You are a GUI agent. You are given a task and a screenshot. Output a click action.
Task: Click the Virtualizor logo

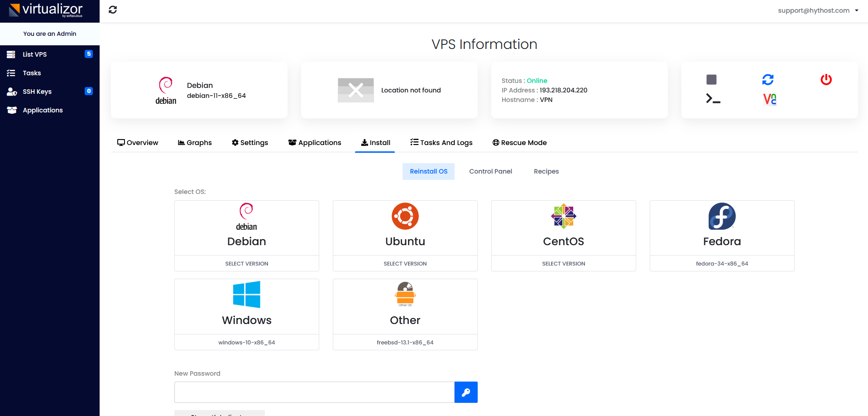pos(46,10)
